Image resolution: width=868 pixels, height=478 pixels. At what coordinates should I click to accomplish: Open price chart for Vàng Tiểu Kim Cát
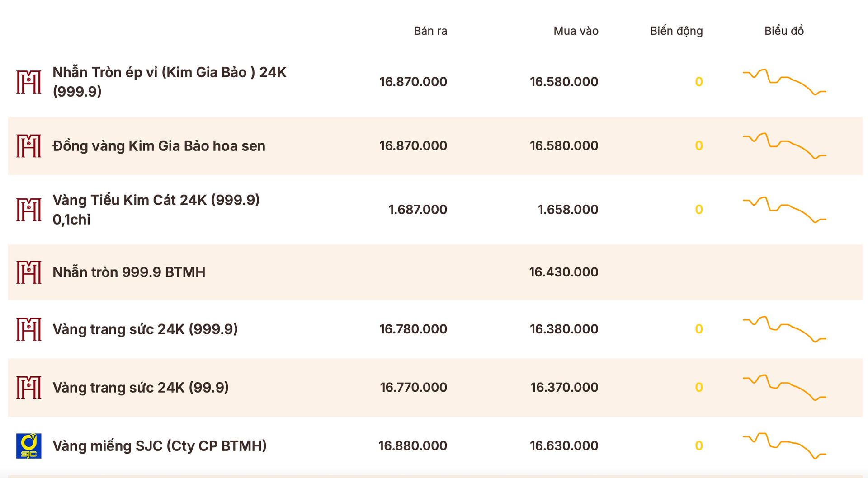[784, 210]
